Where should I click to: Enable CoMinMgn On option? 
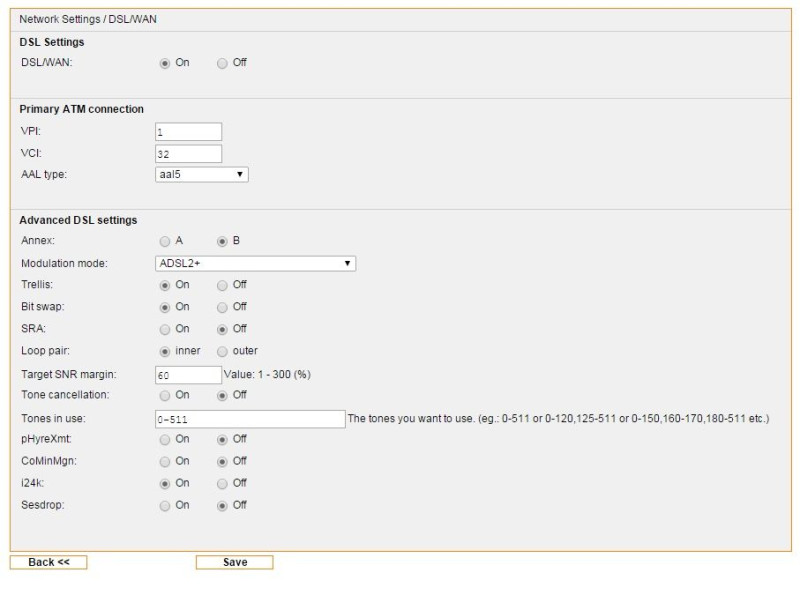(164, 462)
